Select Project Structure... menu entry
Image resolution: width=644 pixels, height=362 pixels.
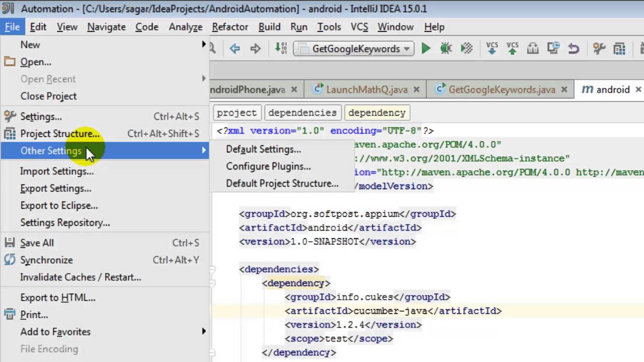tap(105, 134)
